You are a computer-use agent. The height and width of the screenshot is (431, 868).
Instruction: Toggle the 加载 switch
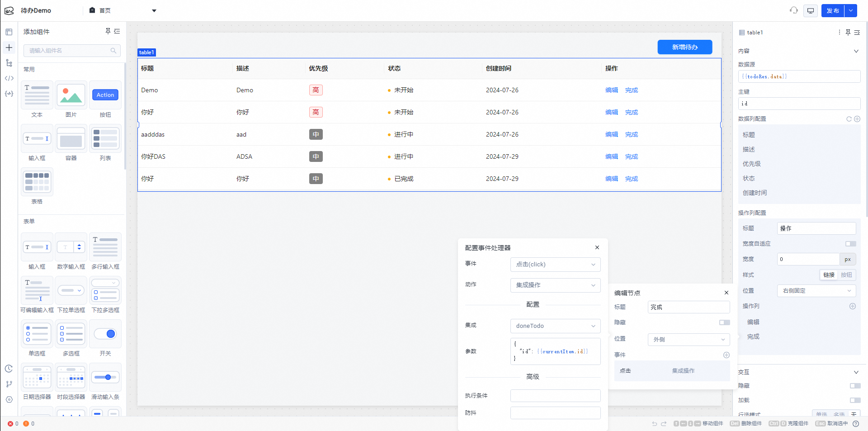tap(855, 400)
